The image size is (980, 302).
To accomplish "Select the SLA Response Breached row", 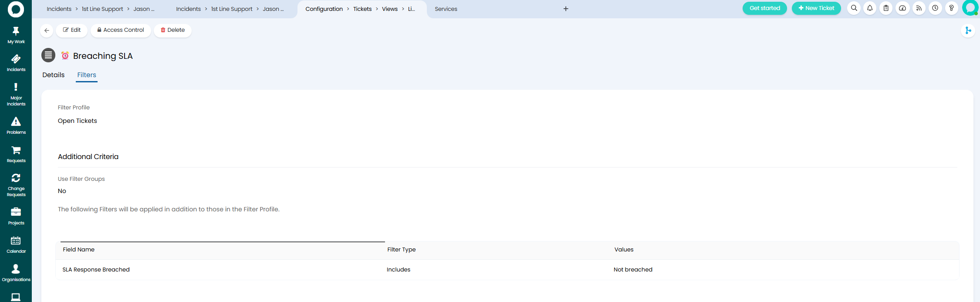I will click(x=96, y=270).
